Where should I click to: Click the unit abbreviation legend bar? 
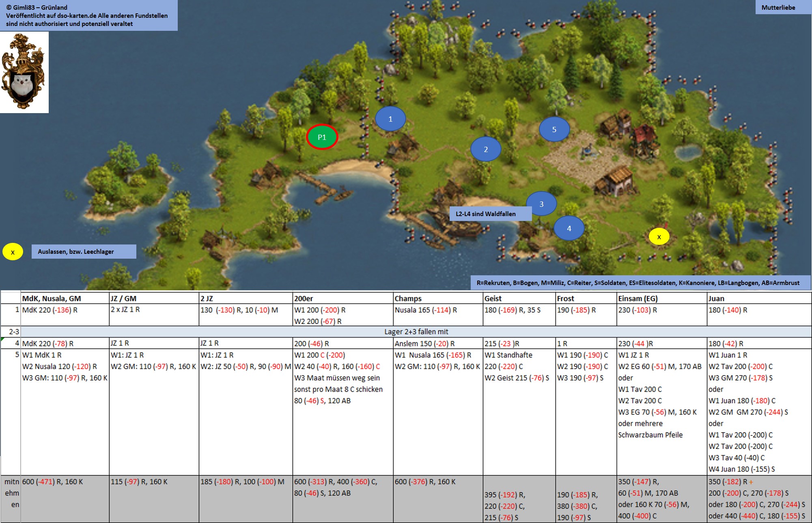640,283
